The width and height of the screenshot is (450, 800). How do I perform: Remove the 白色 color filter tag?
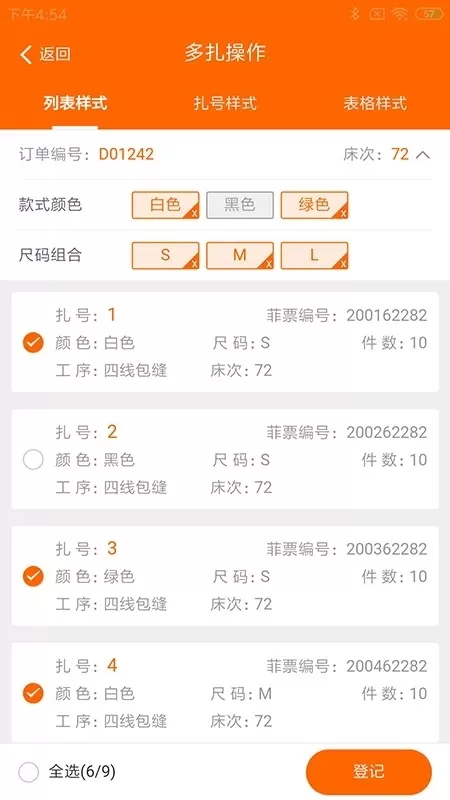pos(165,205)
